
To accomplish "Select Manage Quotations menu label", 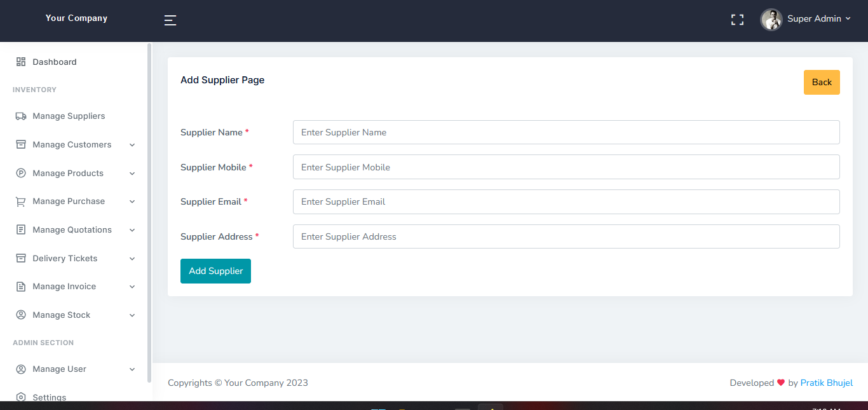I will tap(72, 229).
